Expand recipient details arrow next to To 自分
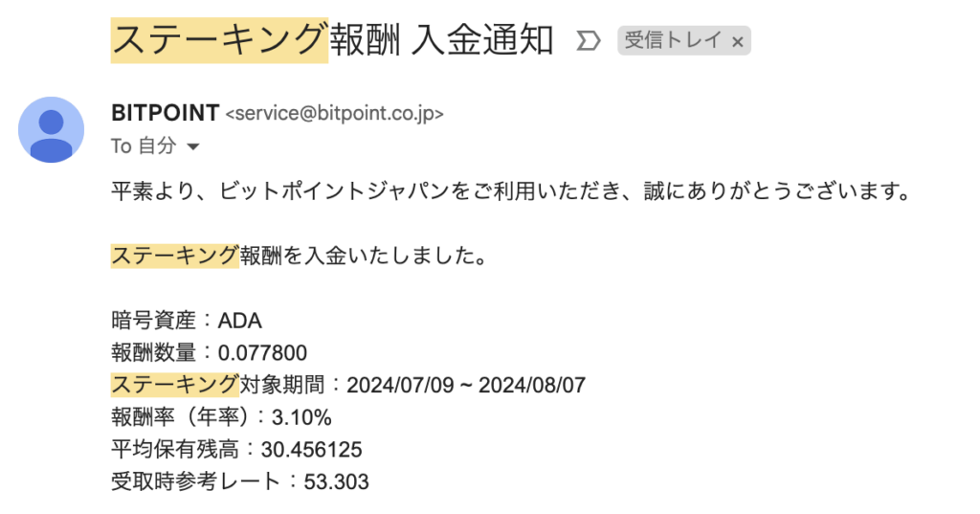The image size is (980, 514). pyautogui.click(x=193, y=147)
